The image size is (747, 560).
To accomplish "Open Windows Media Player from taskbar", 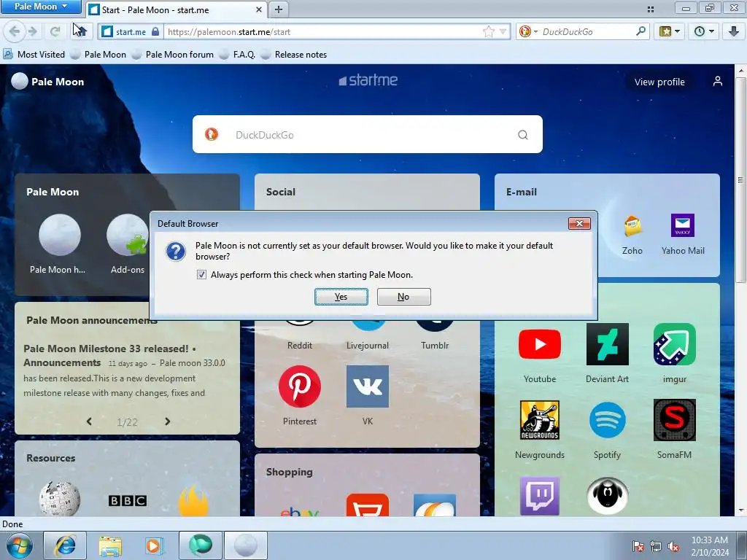I will [x=155, y=546].
